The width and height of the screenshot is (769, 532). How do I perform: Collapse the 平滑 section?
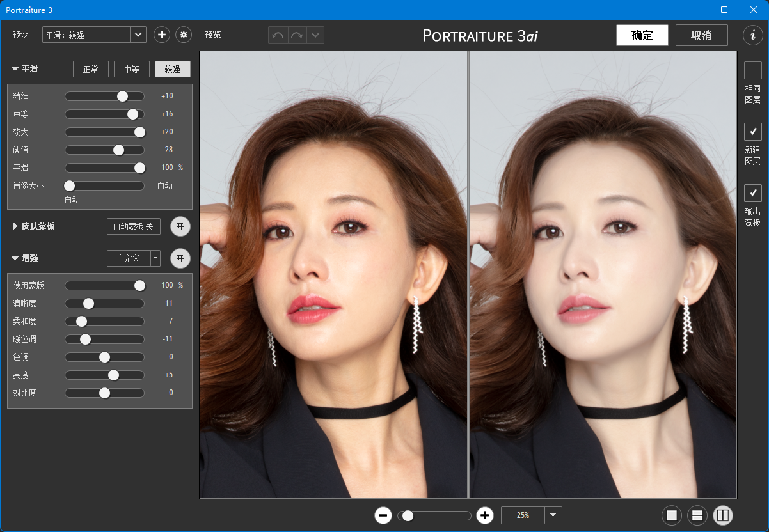click(x=14, y=69)
